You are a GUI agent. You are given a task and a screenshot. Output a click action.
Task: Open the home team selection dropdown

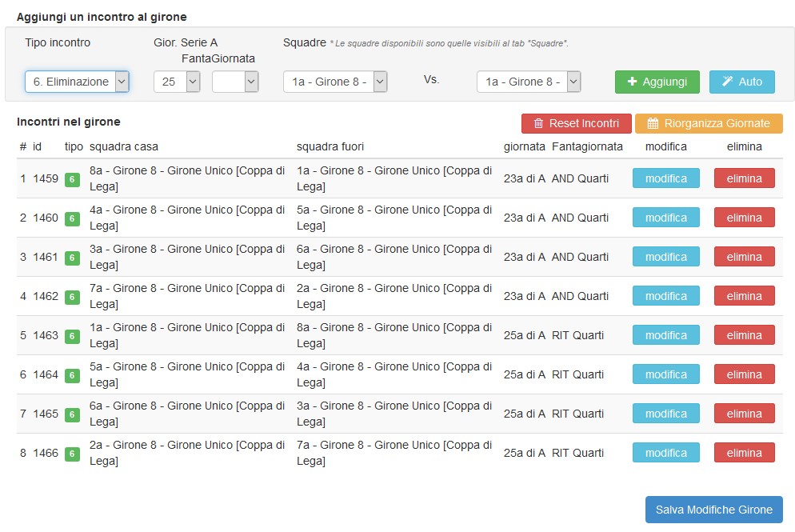point(335,82)
